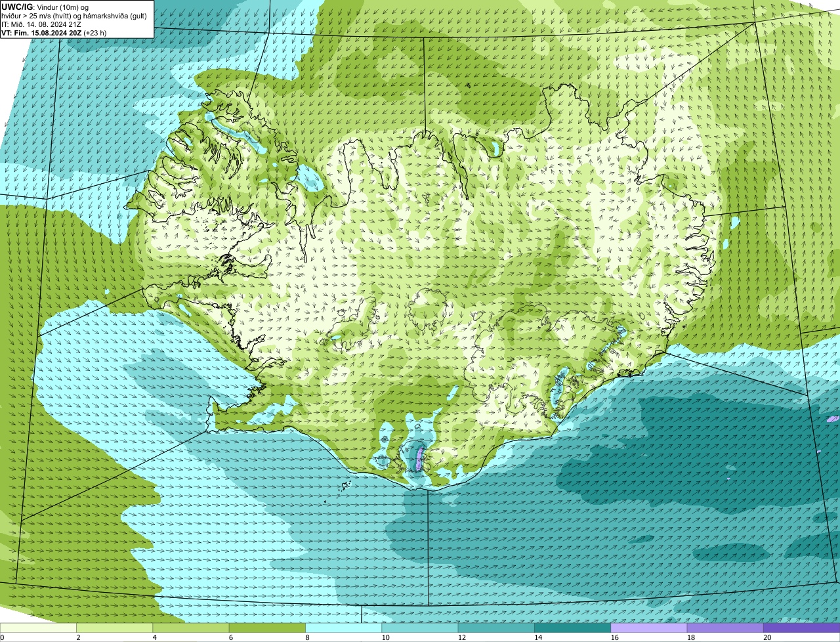Screen dimensions: 840x642
Task: Click the above-20 m/s dark purple legend swatch
Action: point(801,628)
